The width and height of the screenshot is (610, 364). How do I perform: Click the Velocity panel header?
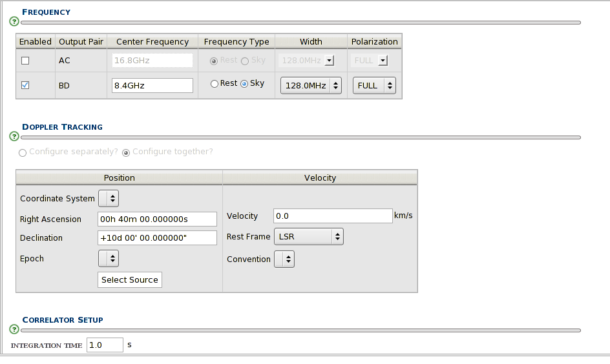tap(320, 177)
